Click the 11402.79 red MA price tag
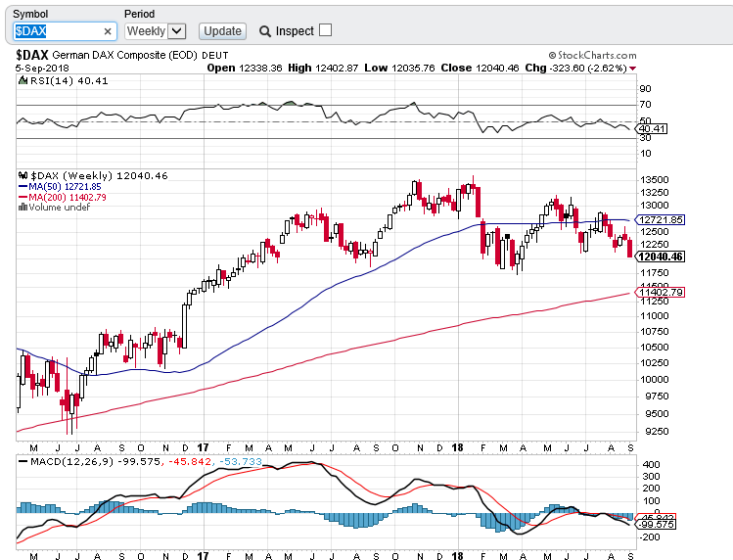 click(660, 293)
